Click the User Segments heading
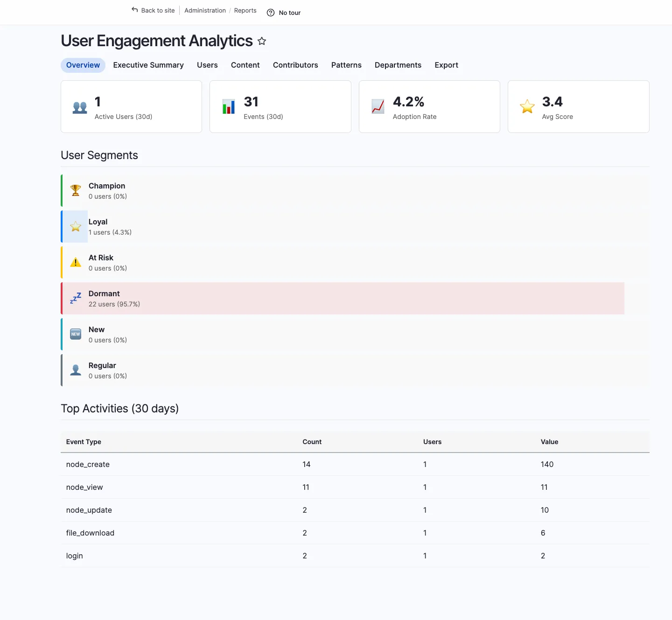The width and height of the screenshot is (672, 620). point(99,155)
